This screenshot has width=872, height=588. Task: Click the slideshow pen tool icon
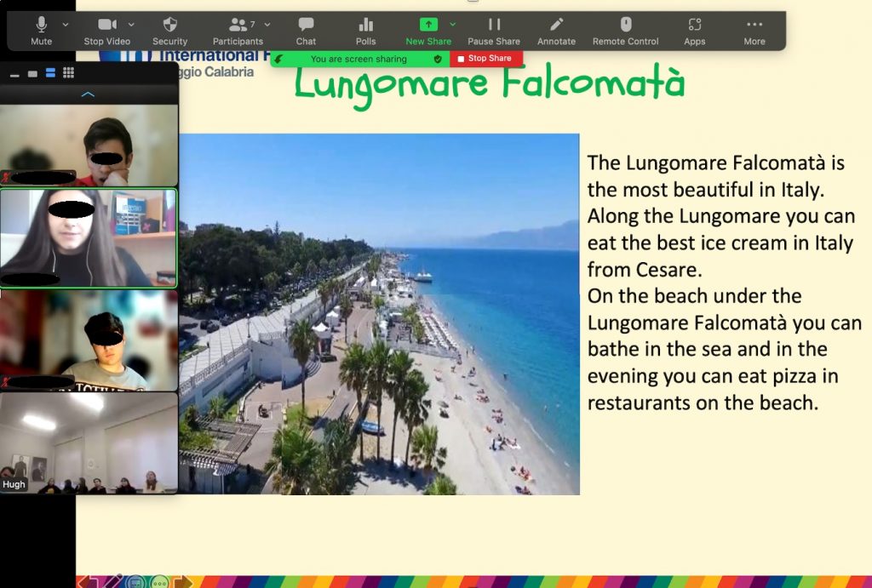pos(113,582)
